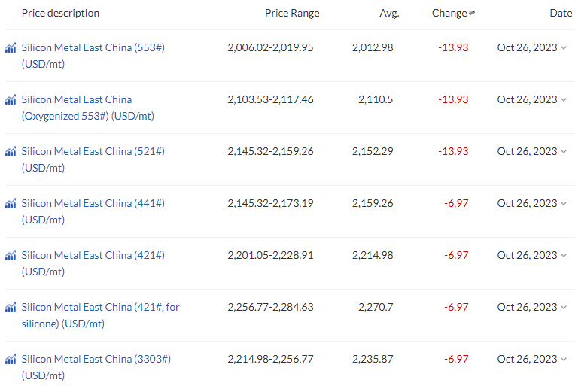Expand date chevron for Oxygenized 553# row
Viewport: 575px width, 392px height.
pyautogui.click(x=564, y=100)
